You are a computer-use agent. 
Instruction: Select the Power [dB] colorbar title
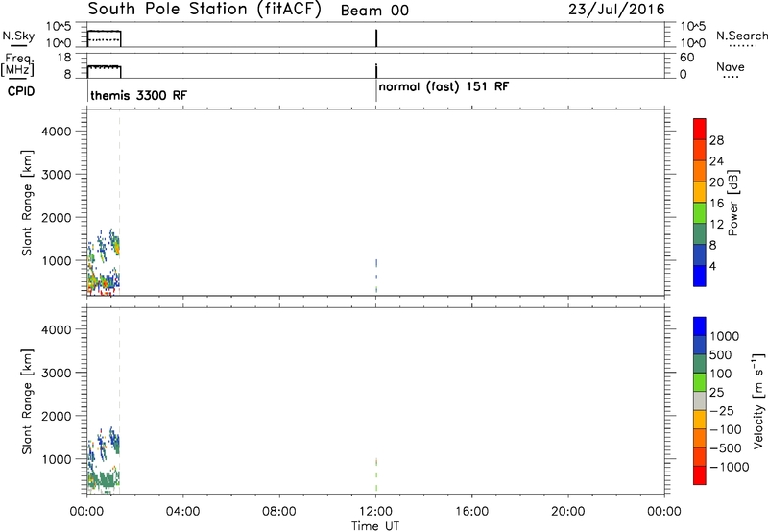coord(732,203)
